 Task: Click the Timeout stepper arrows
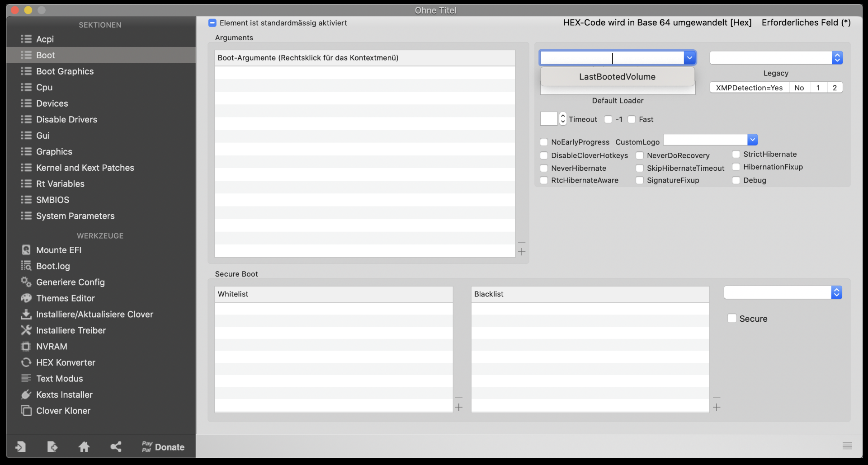563,118
